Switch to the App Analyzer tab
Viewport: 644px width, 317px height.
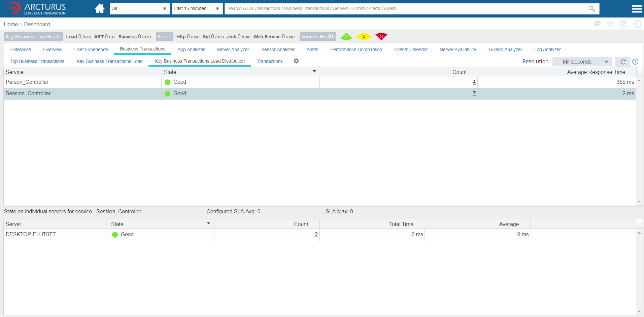tap(191, 49)
